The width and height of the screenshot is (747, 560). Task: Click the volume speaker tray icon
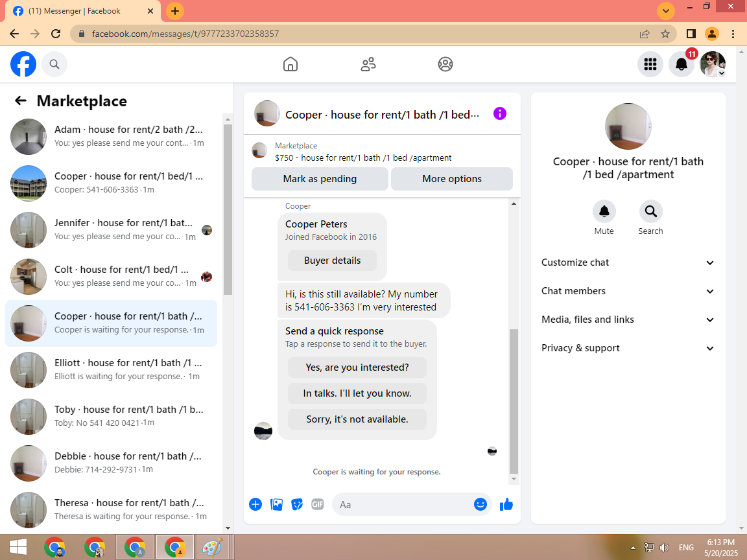pyautogui.click(x=663, y=548)
